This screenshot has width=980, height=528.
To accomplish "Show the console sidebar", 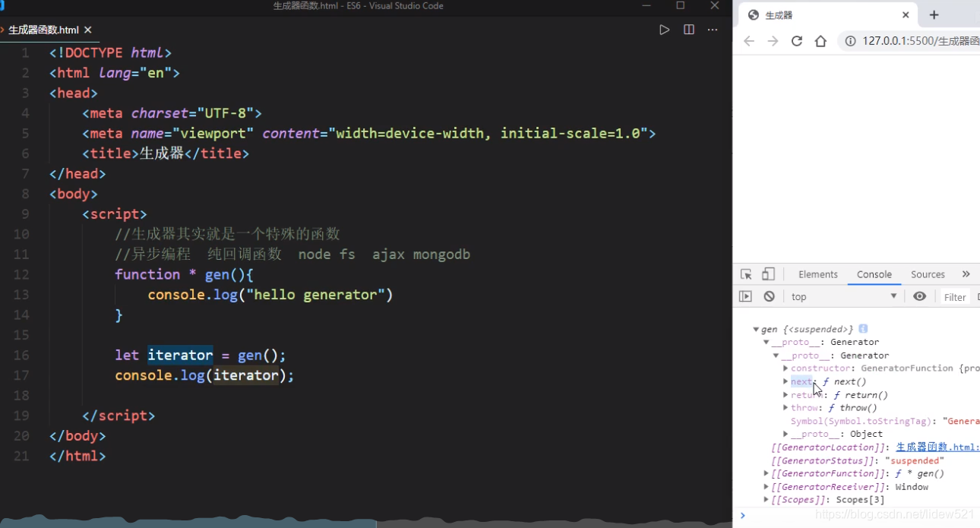I will coord(745,296).
